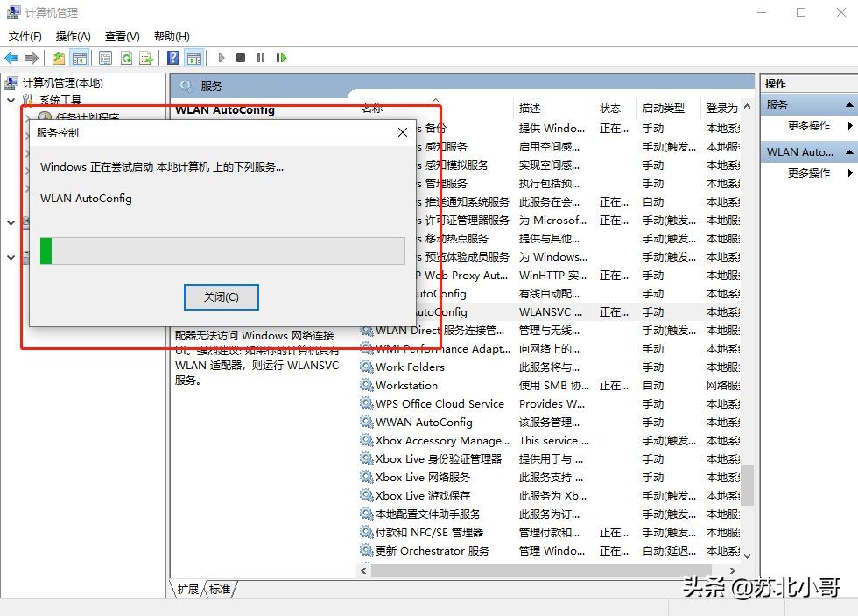Click the scroll down arrow of services list
Screen dimensions: 858x616
point(748,556)
